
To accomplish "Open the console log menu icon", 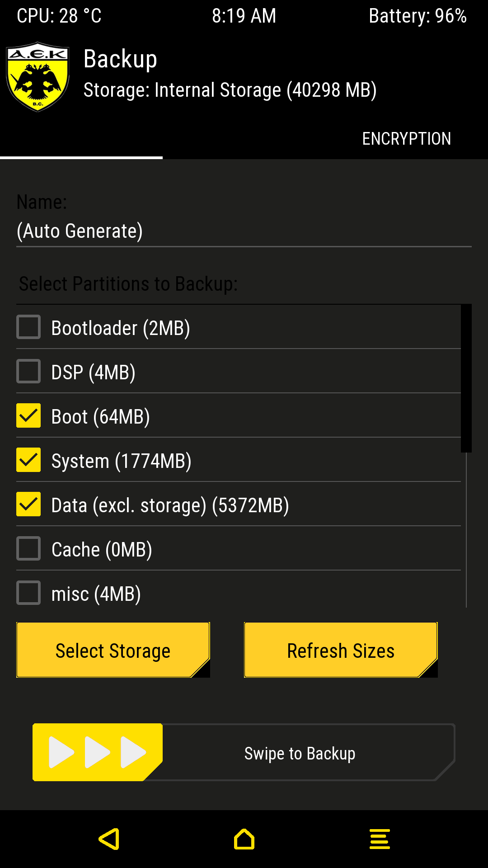I will click(x=380, y=839).
